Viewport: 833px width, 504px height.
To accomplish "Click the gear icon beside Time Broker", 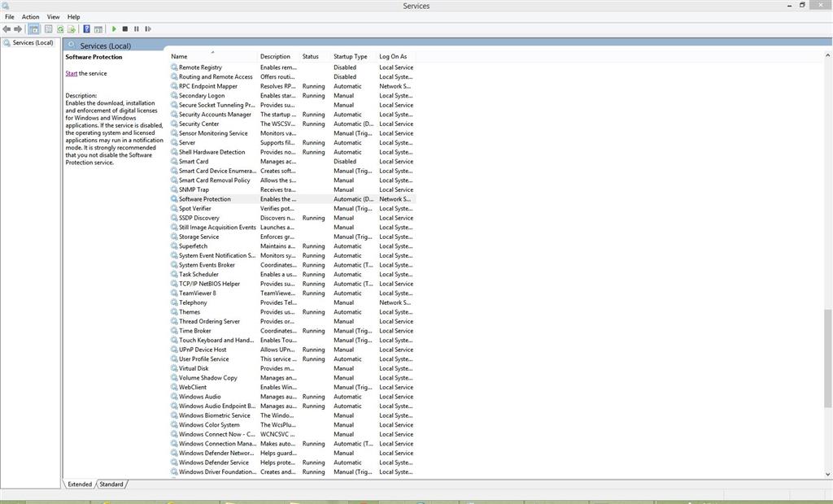I will click(174, 331).
